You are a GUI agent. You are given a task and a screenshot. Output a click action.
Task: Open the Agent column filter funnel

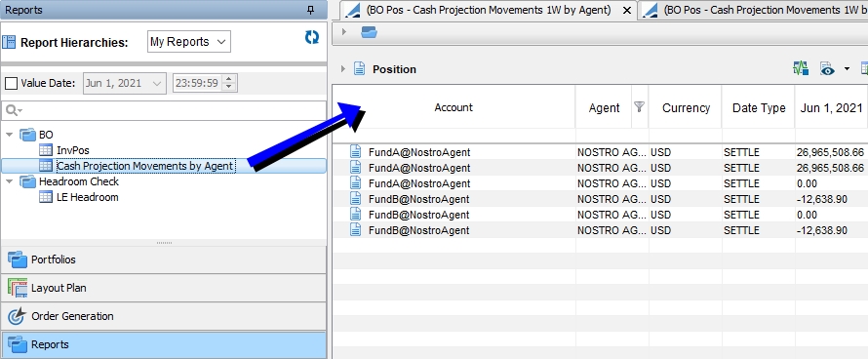pyautogui.click(x=640, y=106)
